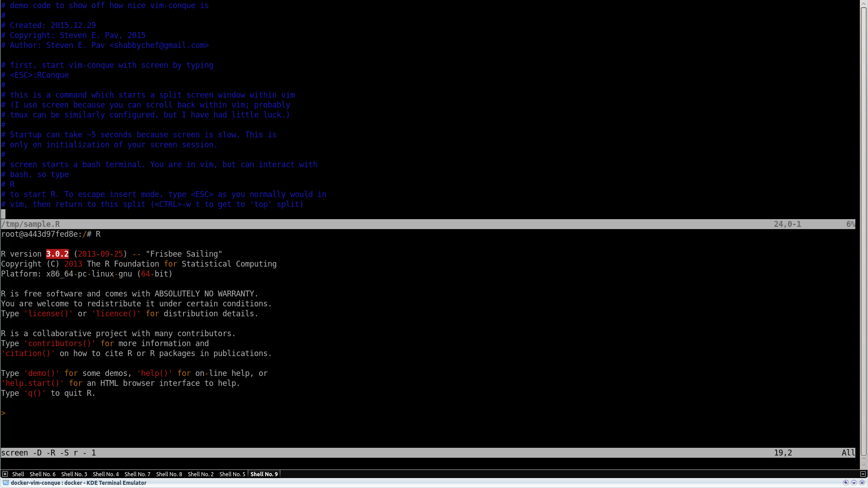Click the 'citation()' text

pos(28,353)
